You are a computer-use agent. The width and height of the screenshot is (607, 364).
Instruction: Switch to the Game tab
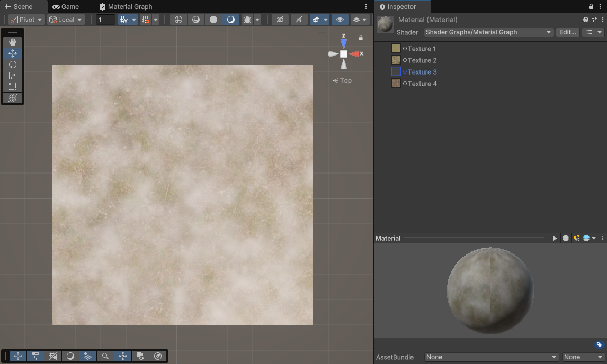pos(66,7)
